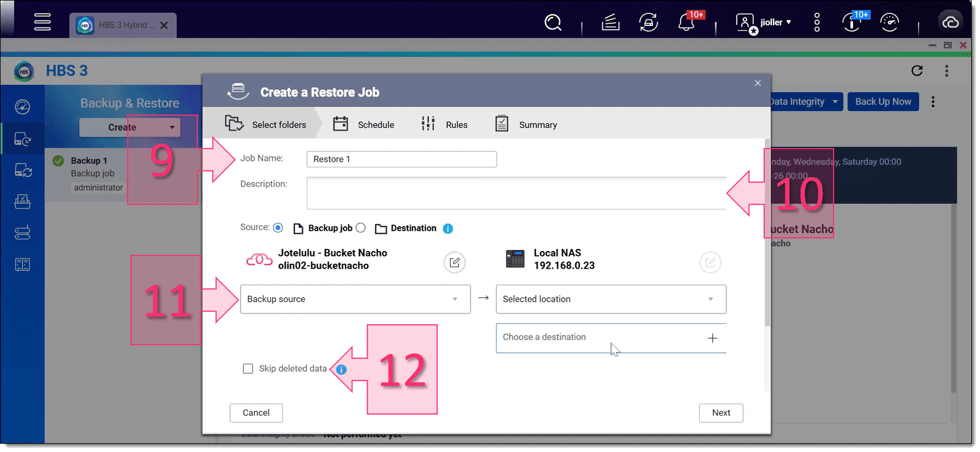
Task: Close the HBS 3 Hybrid taskbar tab
Action: [164, 25]
